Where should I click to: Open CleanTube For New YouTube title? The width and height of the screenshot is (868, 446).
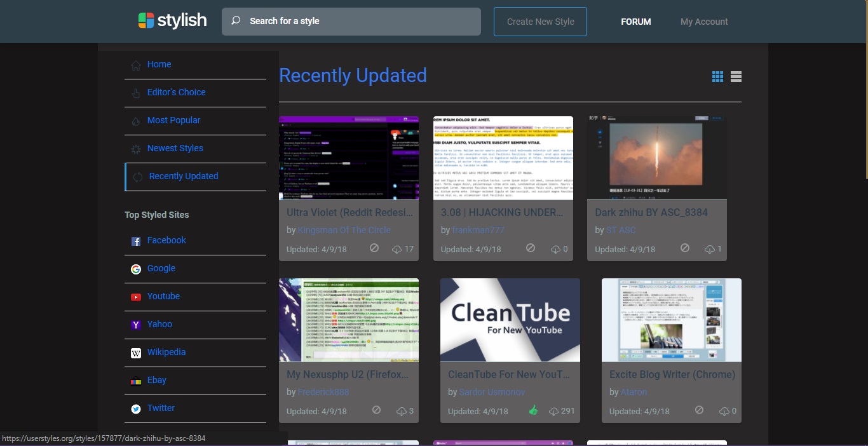[509, 374]
